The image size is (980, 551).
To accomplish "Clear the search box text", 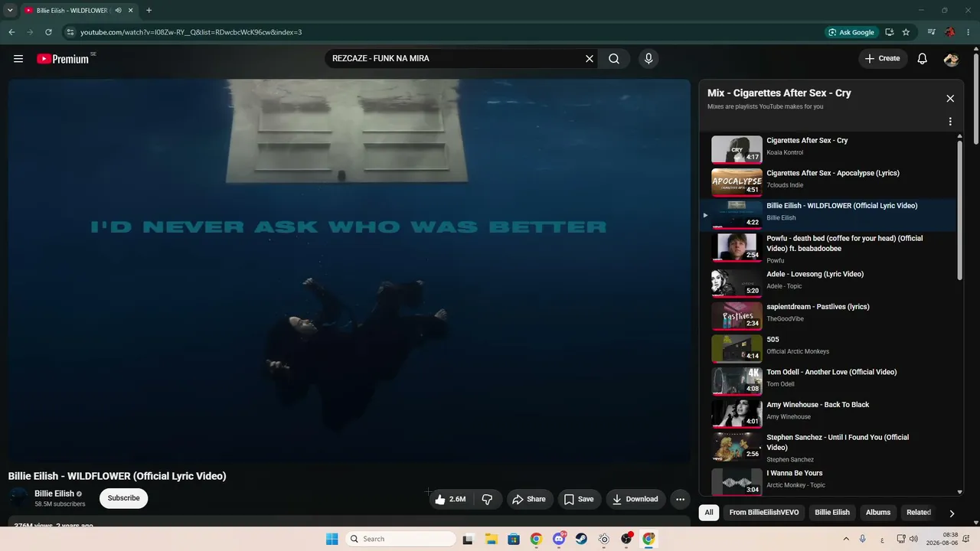I will [590, 59].
